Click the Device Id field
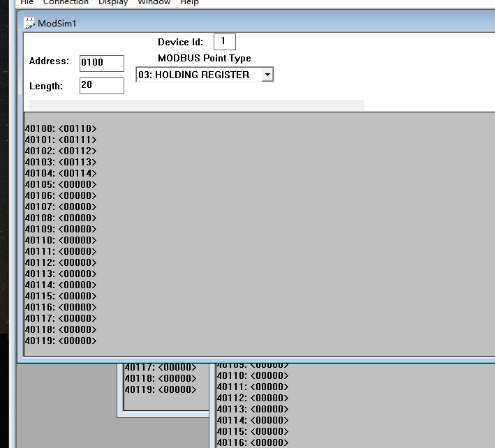The width and height of the screenshot is (495, 448). (x=224, y=41)
